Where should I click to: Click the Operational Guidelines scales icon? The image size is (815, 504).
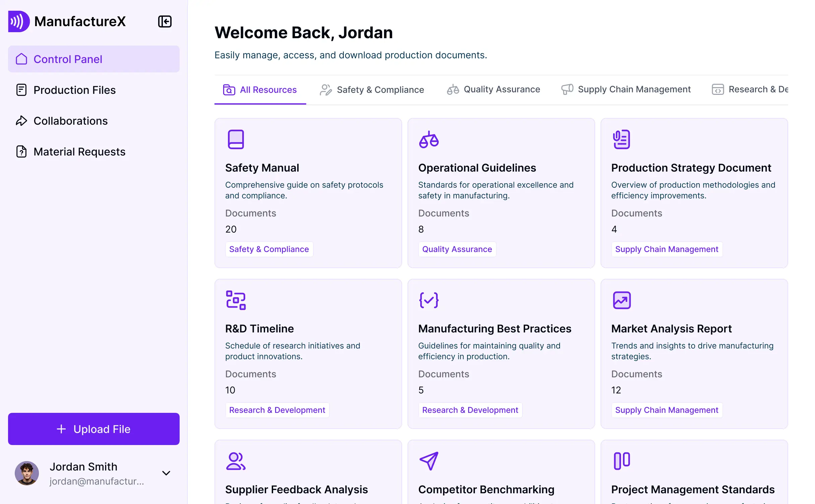tap(429, 139)
